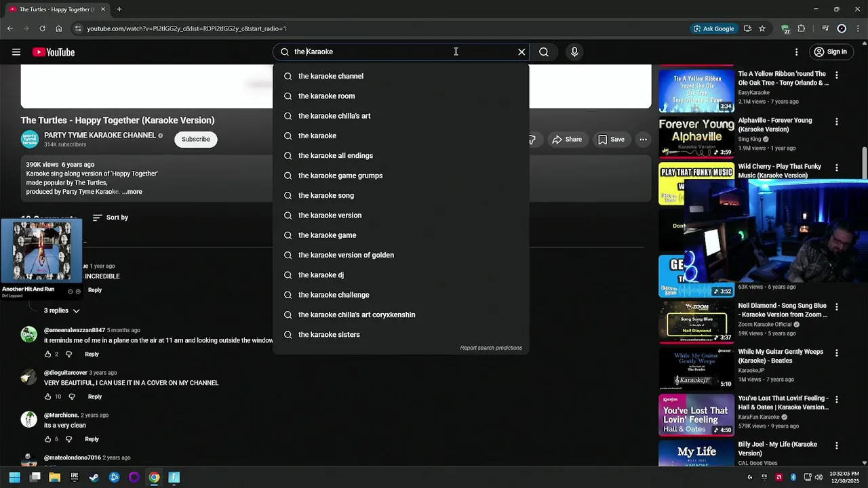Reload the current page
868x488 pixels.
(x=42, y=28)
